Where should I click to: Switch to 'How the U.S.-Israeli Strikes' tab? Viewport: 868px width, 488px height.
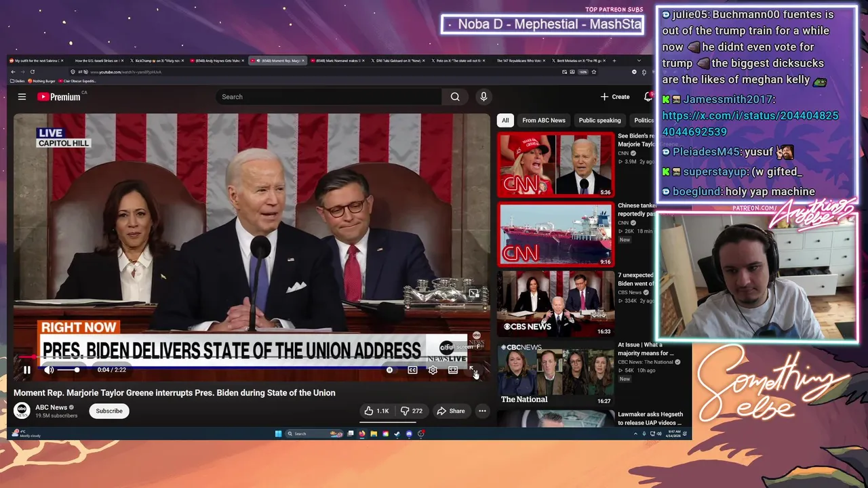pyautogui.click(x=98, y=60)
